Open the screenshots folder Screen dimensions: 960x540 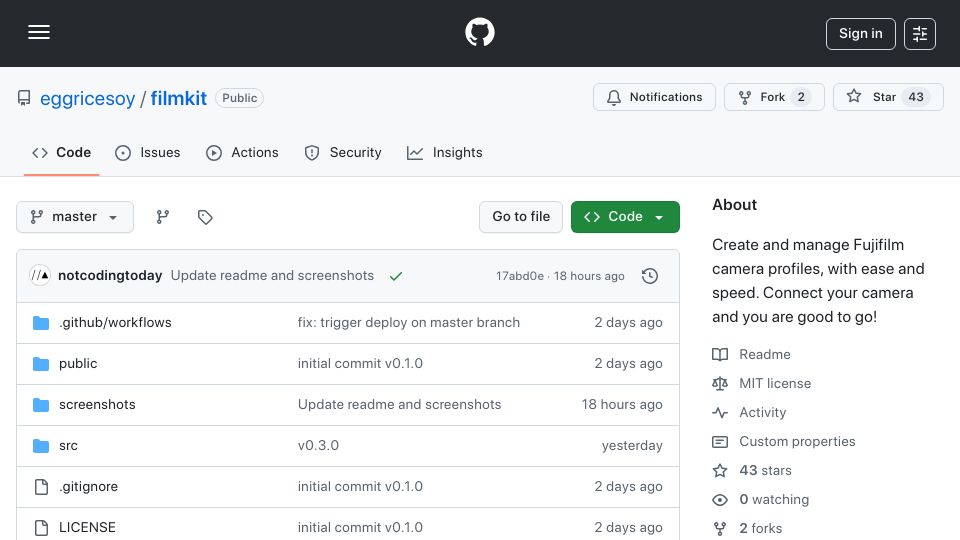pyautogui.click(x=97, y=405)
